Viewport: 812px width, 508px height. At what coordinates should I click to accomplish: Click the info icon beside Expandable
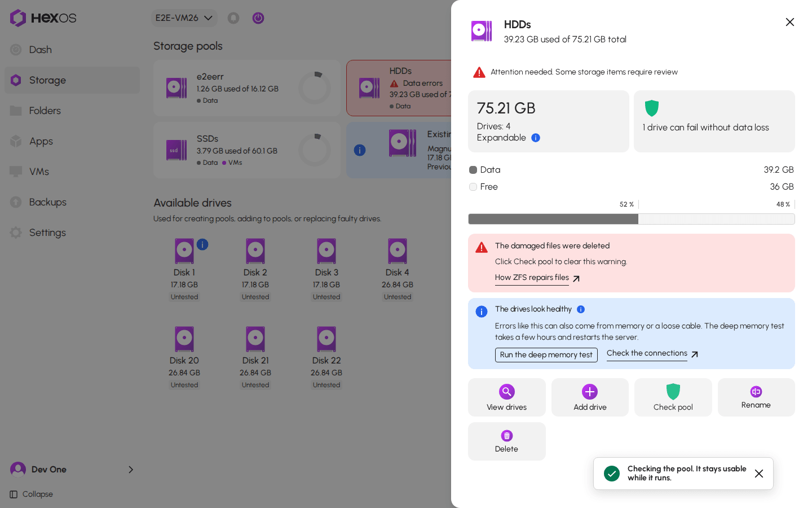[x=536, y=138]
